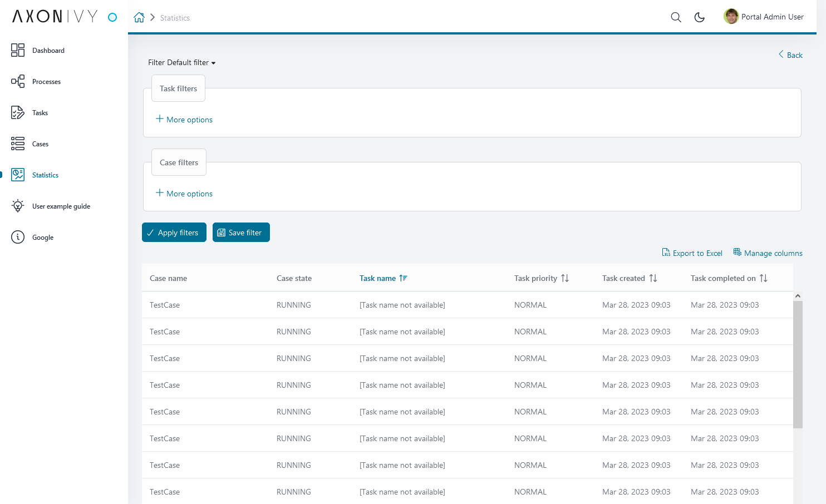Image resolution: width=826 pixels, height=504 pixels.
Task: Select Google menu label
Action: point(43,238)
